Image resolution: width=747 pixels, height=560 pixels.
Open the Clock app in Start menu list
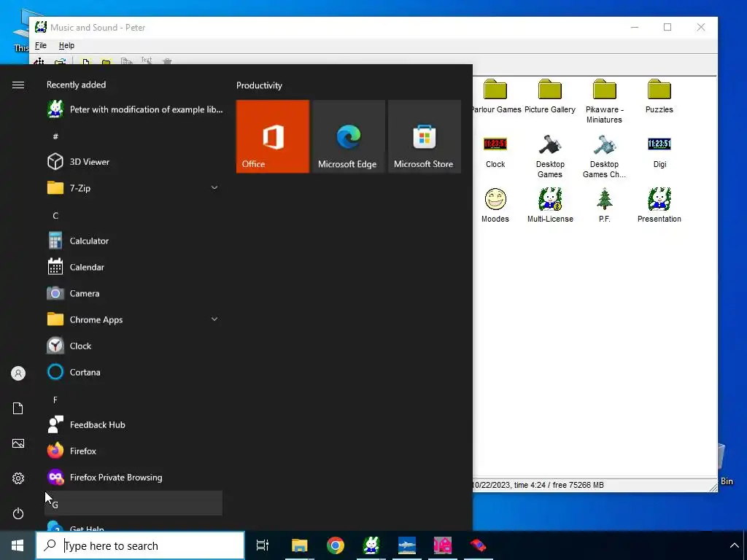click(134, 346)
